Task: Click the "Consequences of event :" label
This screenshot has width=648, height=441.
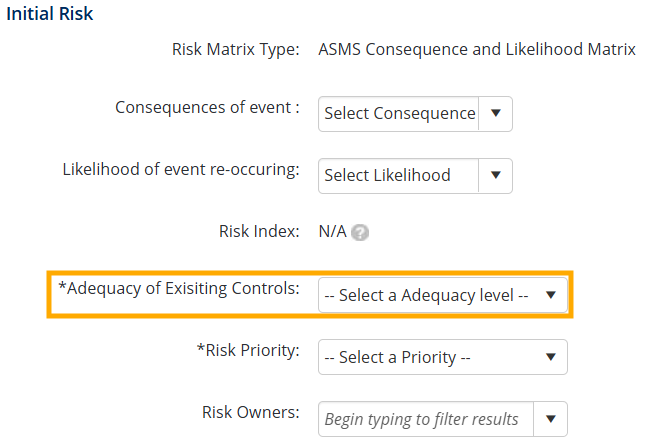Action: coord(207,107)
